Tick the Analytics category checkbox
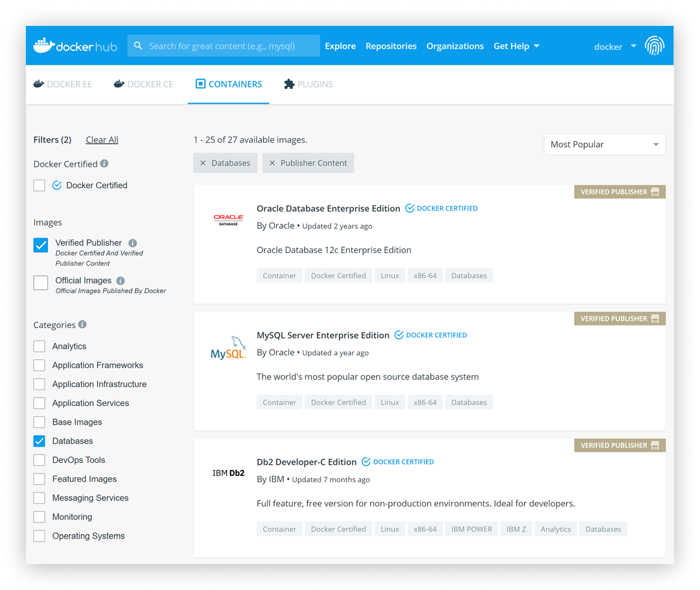 click(40, 346)
